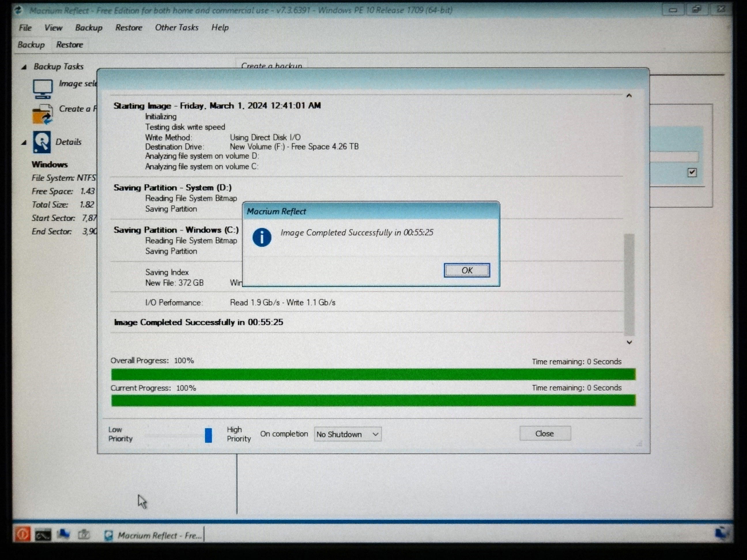Click 'New Volume (F:) - Free Space 4.26 TB'

click(294, 147)
